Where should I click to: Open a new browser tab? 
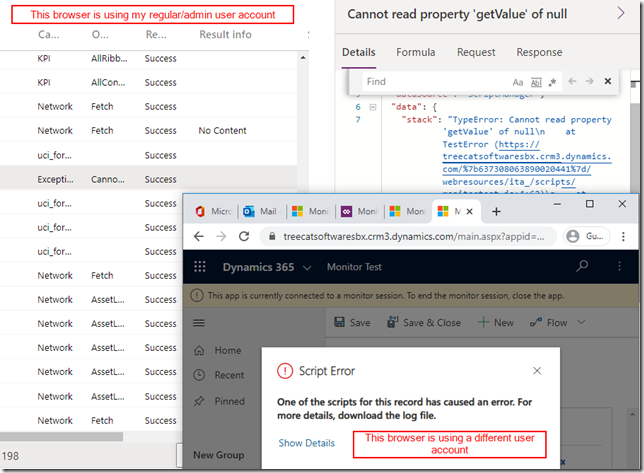tap(496, 211)
